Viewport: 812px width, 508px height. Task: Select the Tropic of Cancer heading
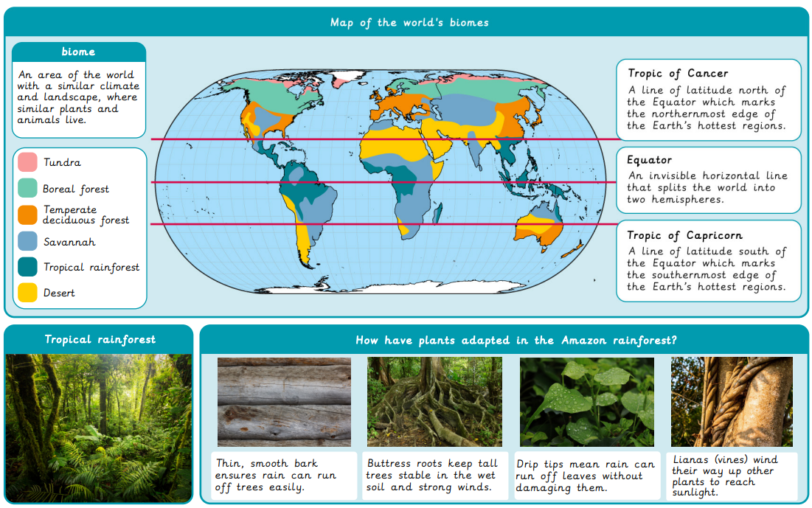[x=678, y=73]
